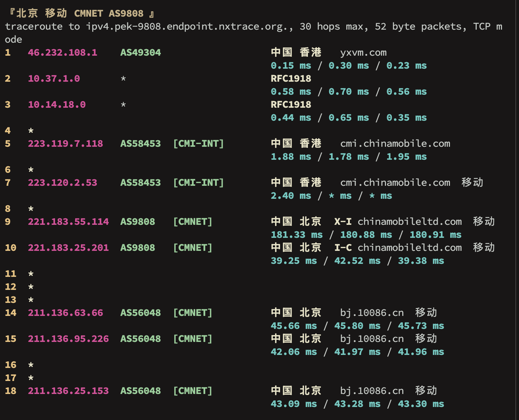Click [CMNET] tag on hop 18
This screenshot has height=420, width=519.
tap(193, 391)
